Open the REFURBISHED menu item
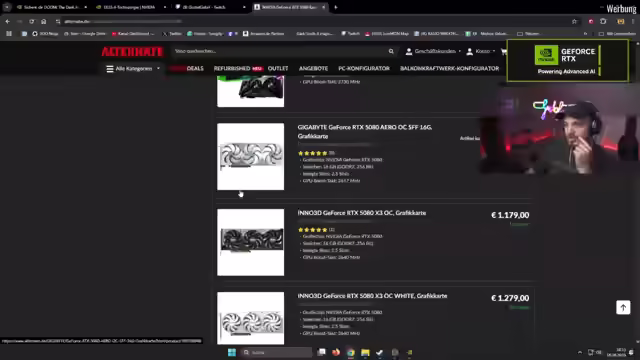The height and width of the screenshot is (360, 640). [232, 69]
